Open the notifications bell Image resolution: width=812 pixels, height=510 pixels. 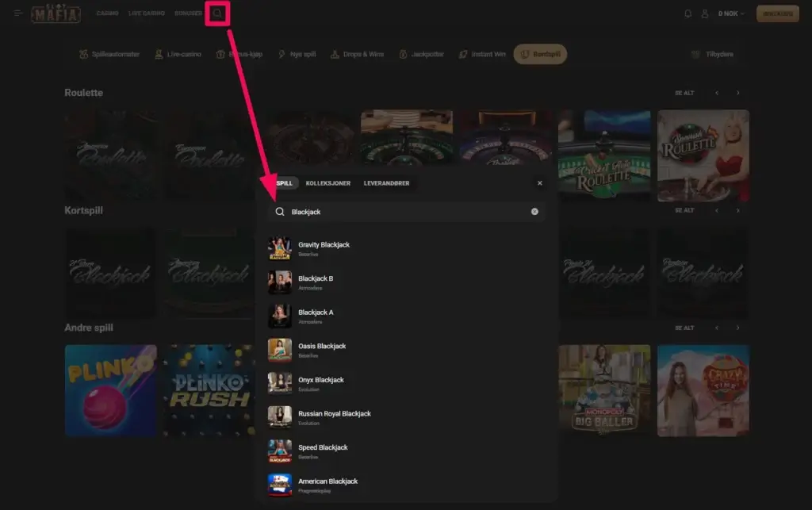[x=688, y=13]
